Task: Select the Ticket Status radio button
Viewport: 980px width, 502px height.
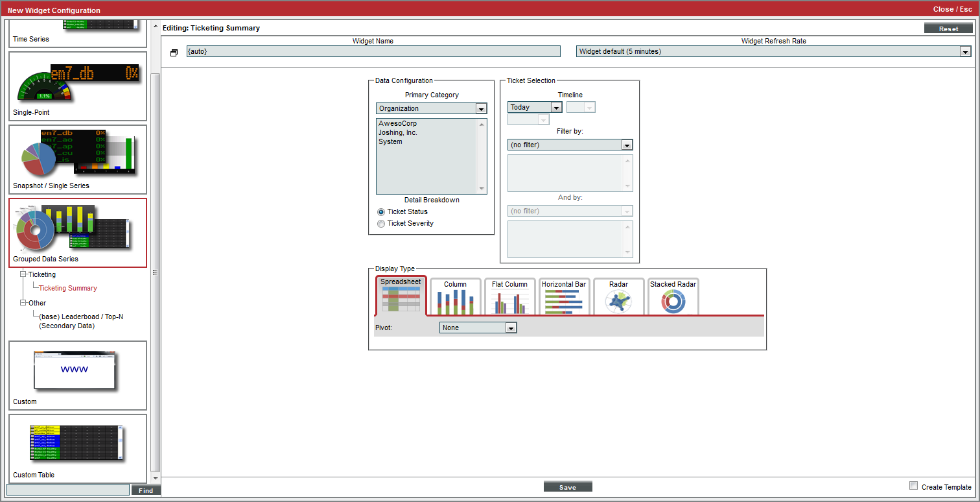Action: [381, 212]
